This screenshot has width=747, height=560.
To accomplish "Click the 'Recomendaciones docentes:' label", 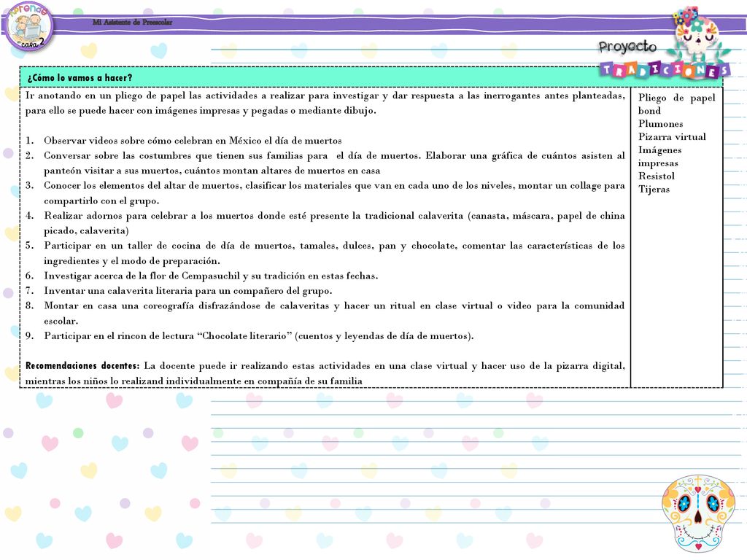I will click(x=82, y=366).
